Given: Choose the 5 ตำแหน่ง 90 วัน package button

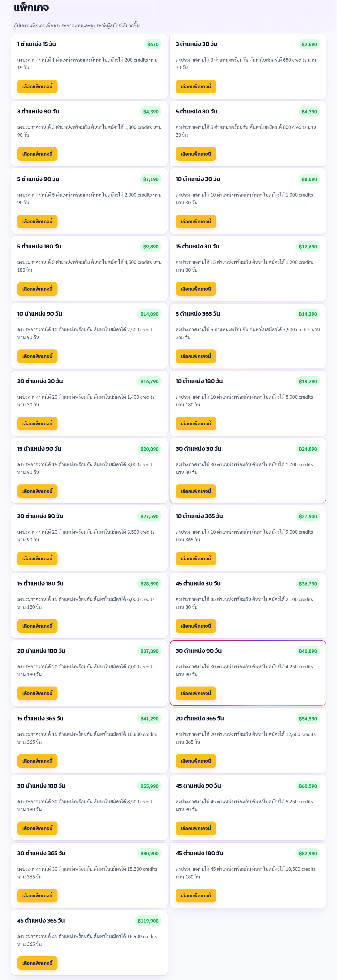Looking at the screenshot, I should [x=37, y=221].
